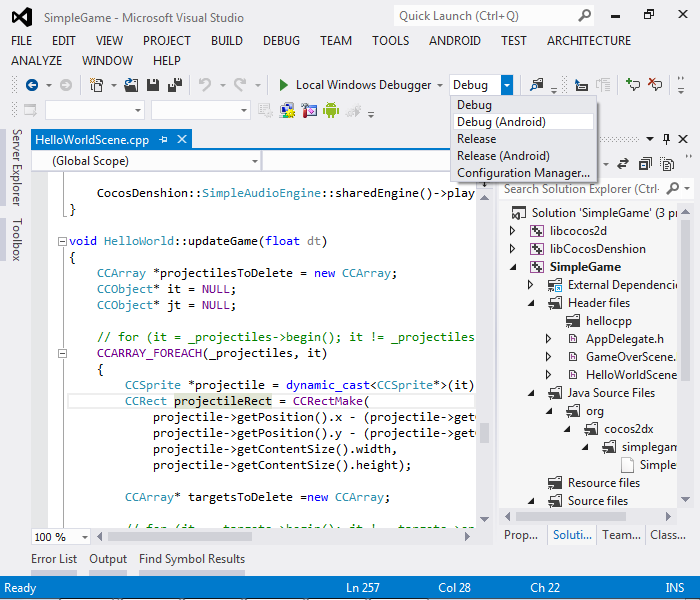
Task: Click the editor horizontal scrollbar thumb
Action: (x=180, y=537)
